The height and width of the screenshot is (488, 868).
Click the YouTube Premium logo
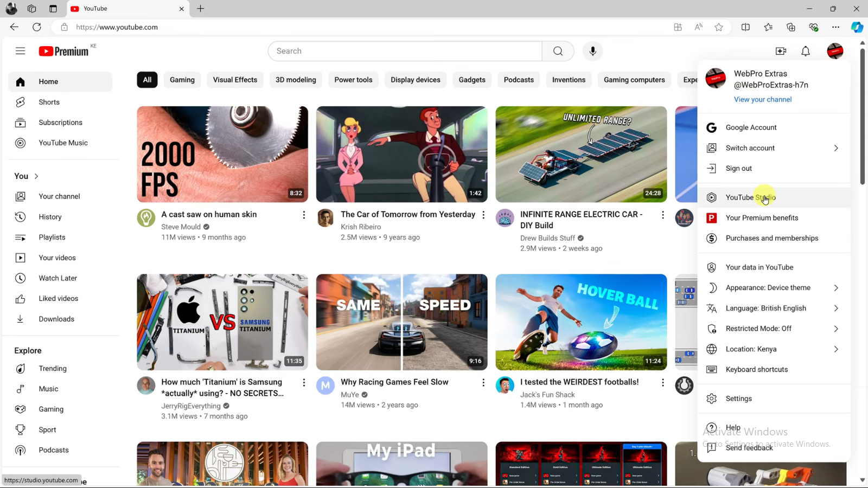click(63, 51)
